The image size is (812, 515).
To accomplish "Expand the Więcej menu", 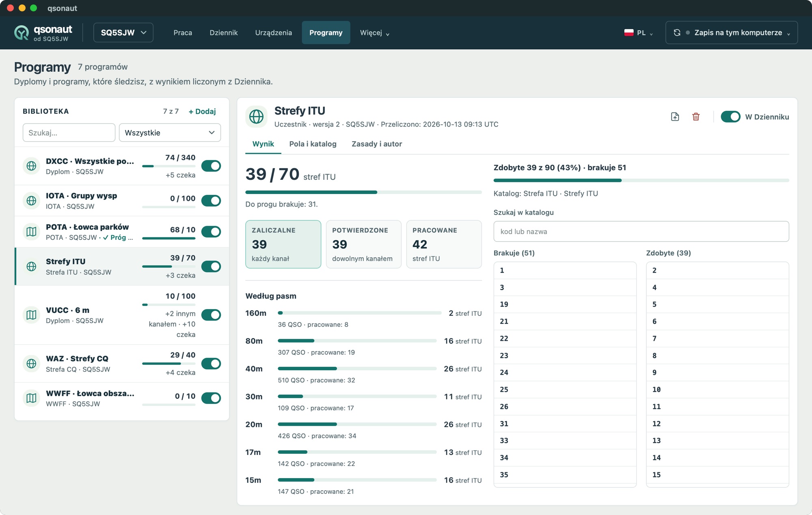I will pyautogui.click(x=374, y=32).
